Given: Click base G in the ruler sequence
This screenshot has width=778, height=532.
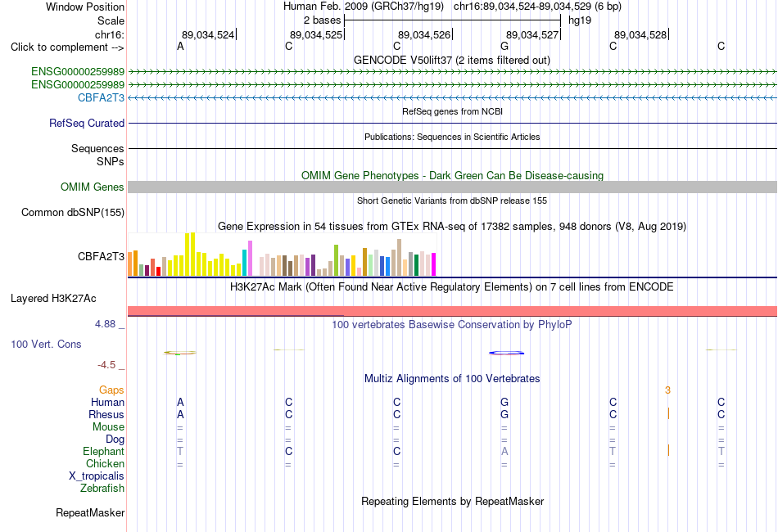Looking at the screenshot, I should tap(504, 47).
